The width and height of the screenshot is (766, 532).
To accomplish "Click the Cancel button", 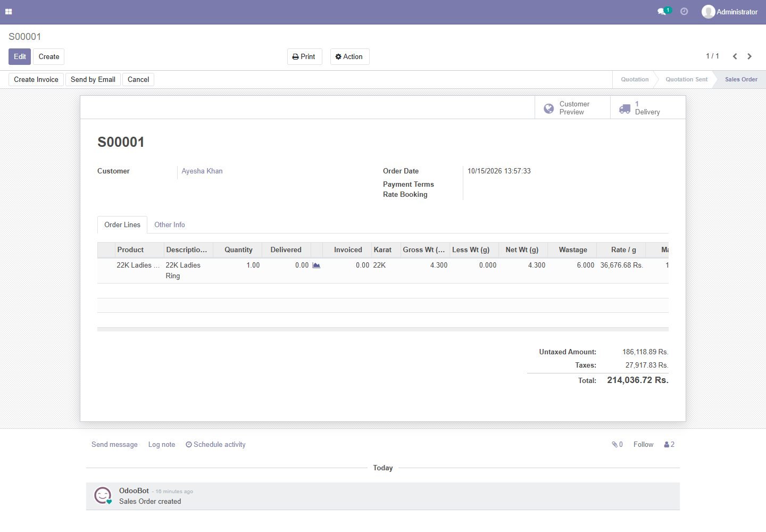I will [138, 80].
